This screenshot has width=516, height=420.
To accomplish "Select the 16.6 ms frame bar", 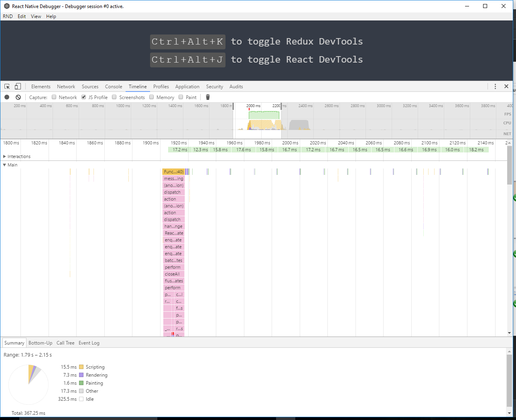I will (406, 150).
